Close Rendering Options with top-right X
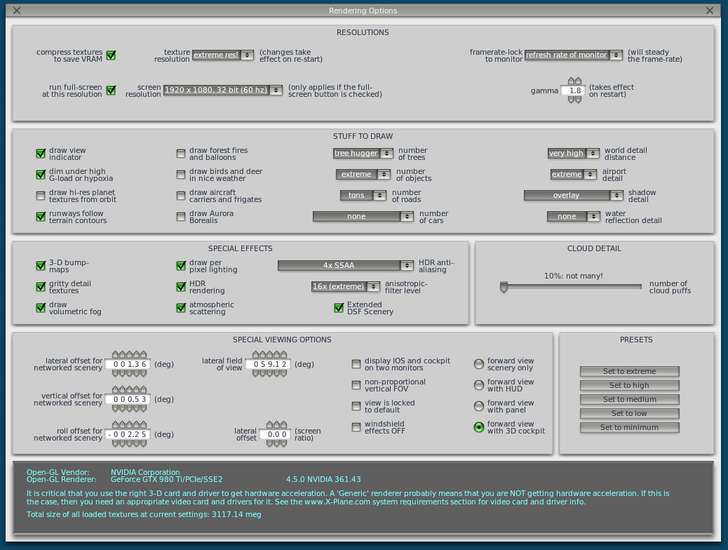 pos(709,10)
